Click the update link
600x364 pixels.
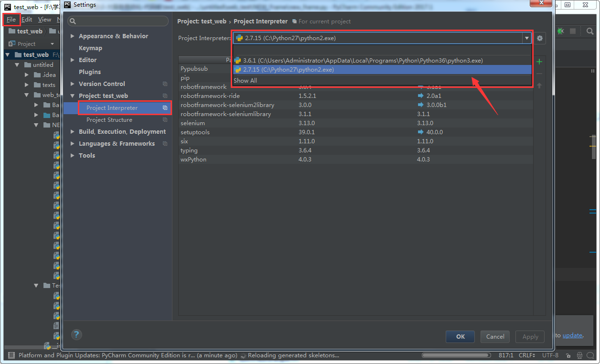click(x=572, y=335)
